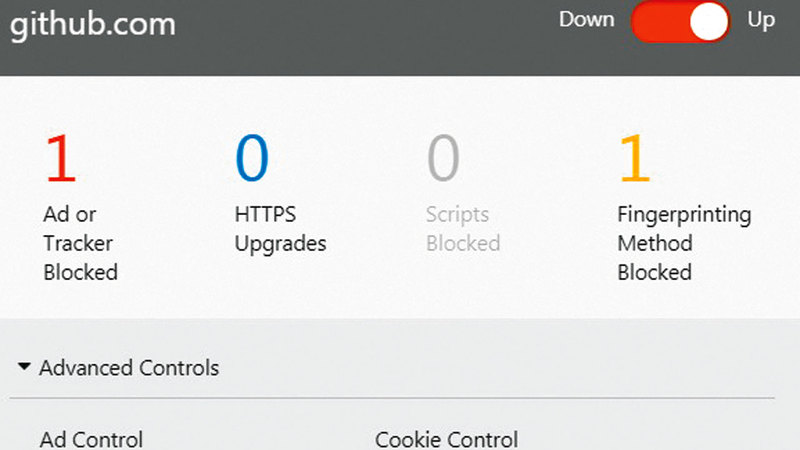Click the blue HTTPS upgrades count
This screenshot has width=800, height=450.
pos(252,159)
